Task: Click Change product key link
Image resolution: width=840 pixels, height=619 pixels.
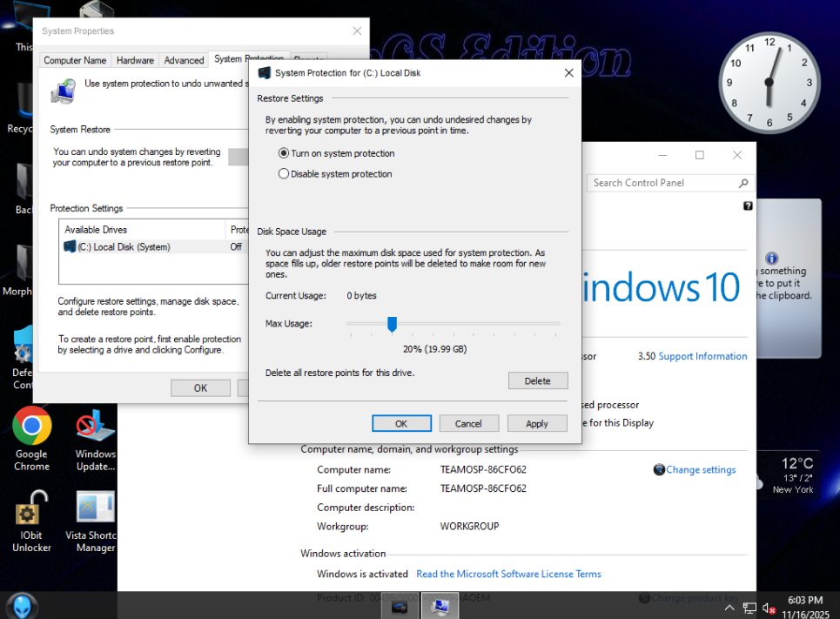Action: (x=695, y=598)
